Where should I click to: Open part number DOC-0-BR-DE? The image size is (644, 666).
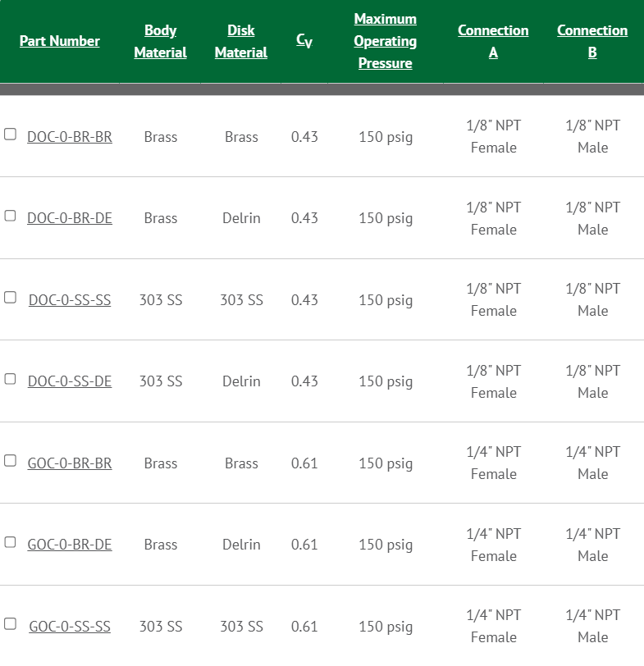coord(70,218)
